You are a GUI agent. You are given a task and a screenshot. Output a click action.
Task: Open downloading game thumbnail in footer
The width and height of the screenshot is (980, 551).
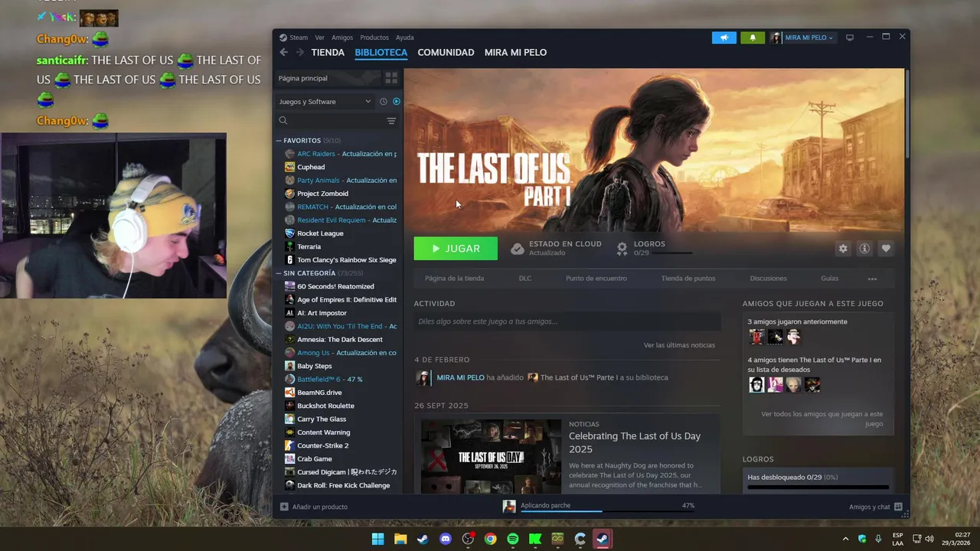509,507
